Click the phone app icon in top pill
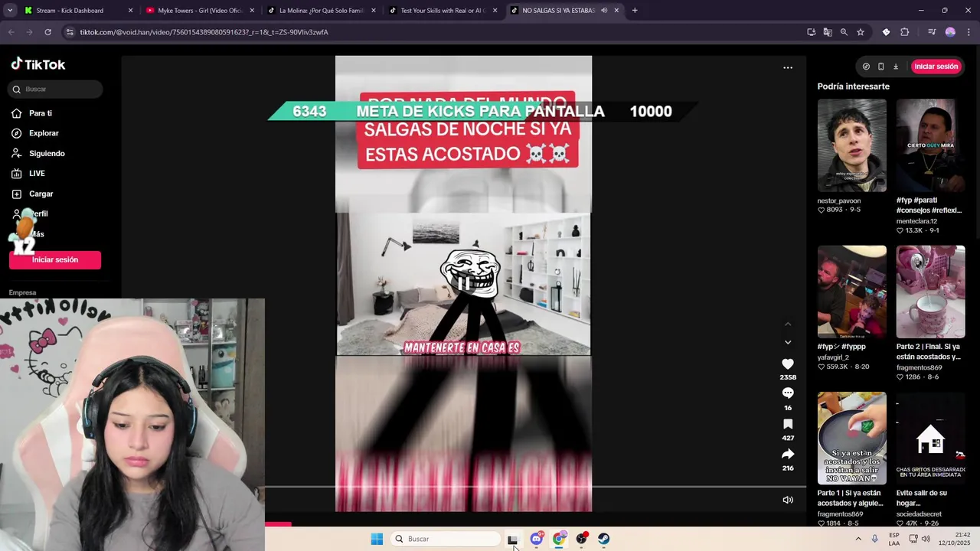980x551 pixels. point(880,67)
